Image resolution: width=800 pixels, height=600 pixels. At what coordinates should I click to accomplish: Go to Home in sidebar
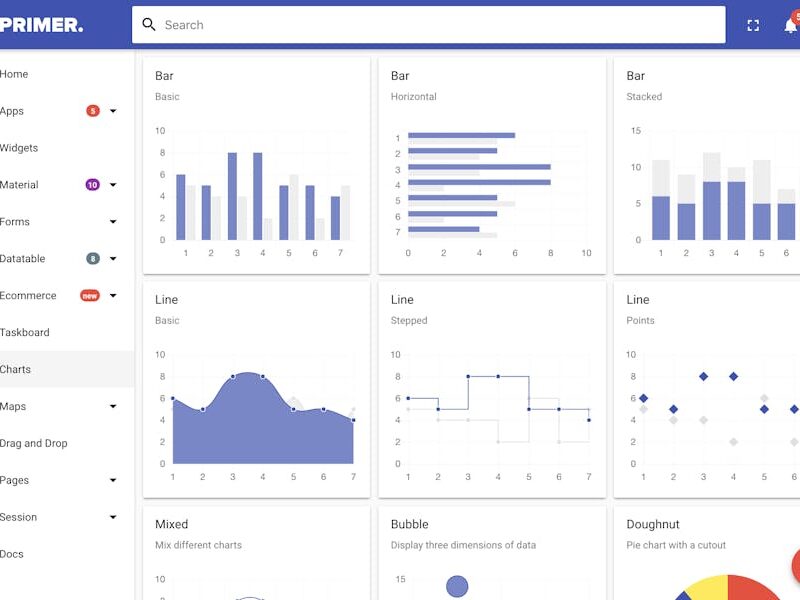(x=14, y=74)
